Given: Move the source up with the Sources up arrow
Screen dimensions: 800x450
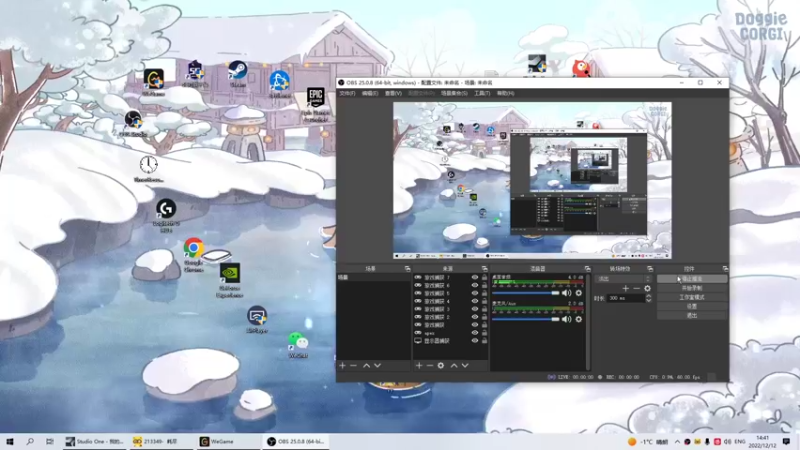Looking at the screenshot, I should point(454,365).
